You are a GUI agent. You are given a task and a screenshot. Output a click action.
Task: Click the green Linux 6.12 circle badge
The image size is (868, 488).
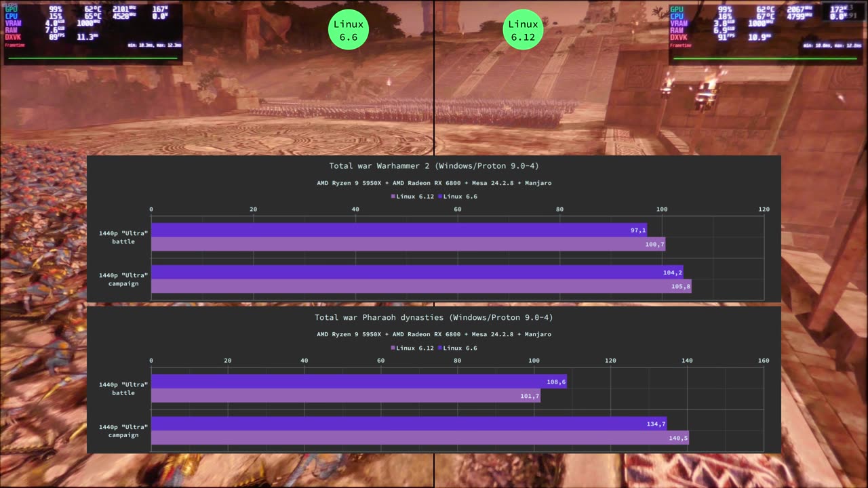[523, 30]
